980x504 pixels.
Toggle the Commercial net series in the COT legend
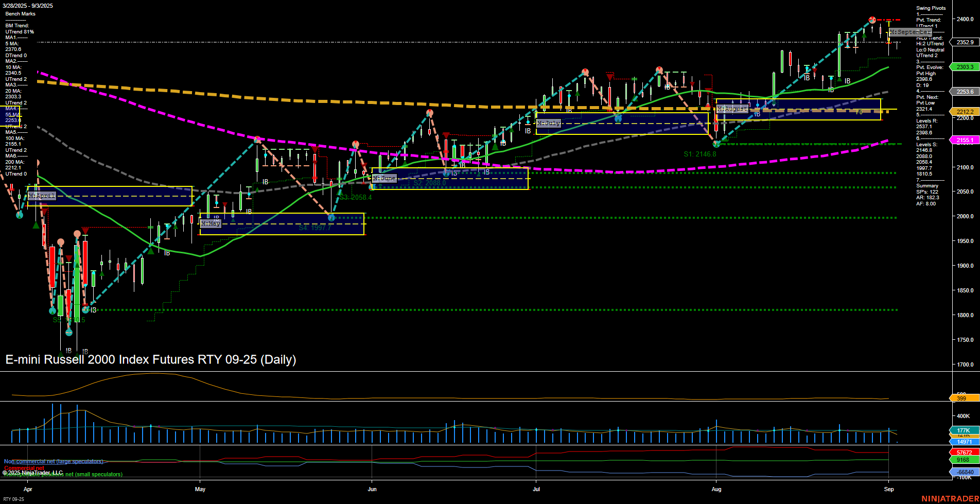click(24, 468)
